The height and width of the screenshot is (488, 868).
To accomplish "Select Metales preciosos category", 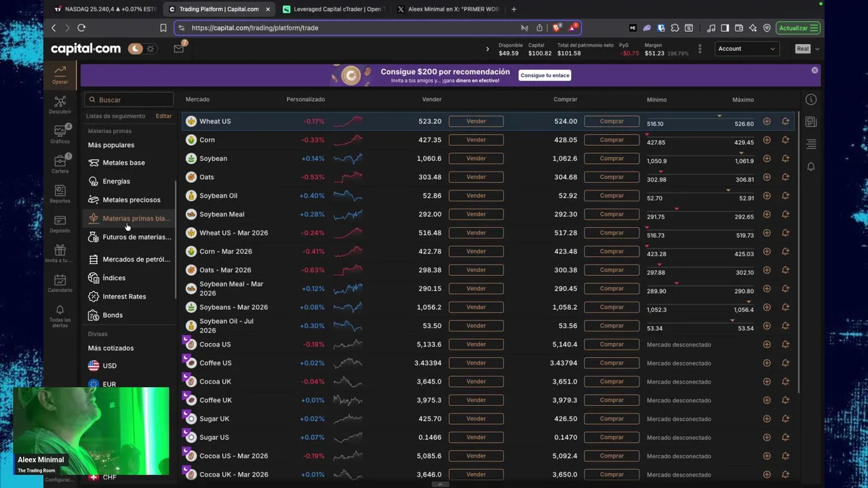I will click(x=132, y=200).
